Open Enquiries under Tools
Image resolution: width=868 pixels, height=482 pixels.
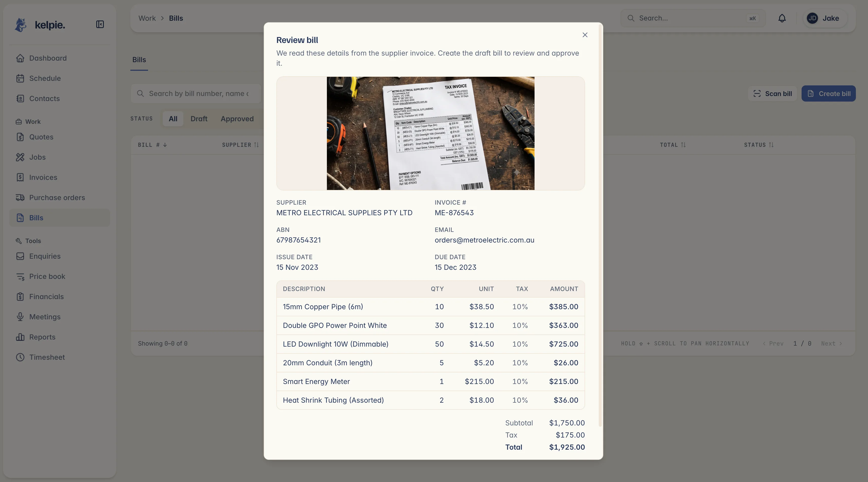[x=60, y=256]
